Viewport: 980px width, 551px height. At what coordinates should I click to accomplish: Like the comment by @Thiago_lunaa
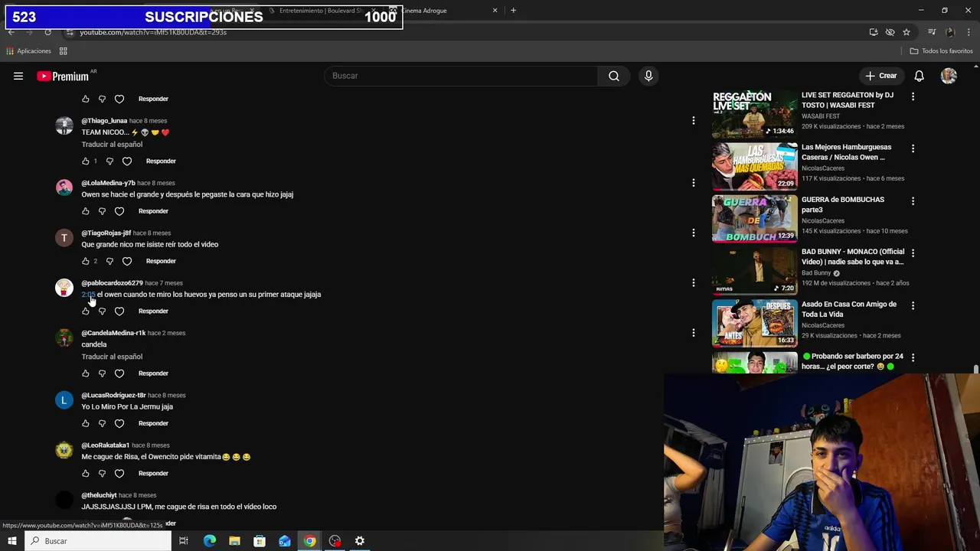click(x=85, y=161)
